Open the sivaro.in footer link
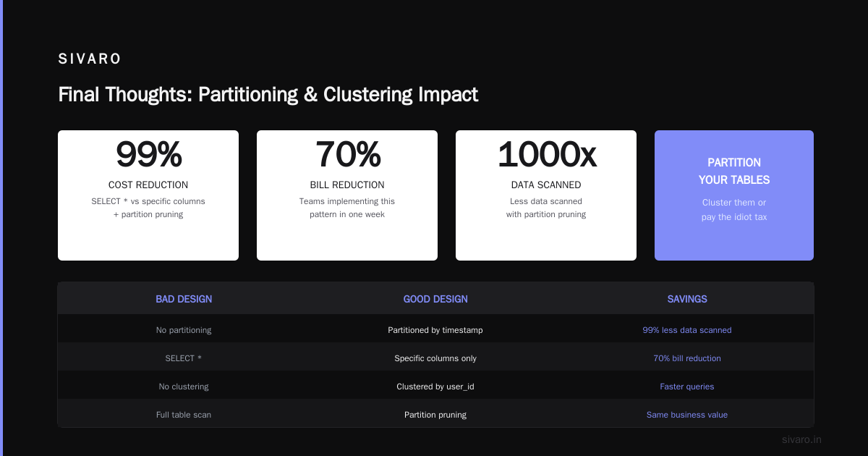Image resolution: width=868 pixels, height=456 pixels. tap(801, 439)
